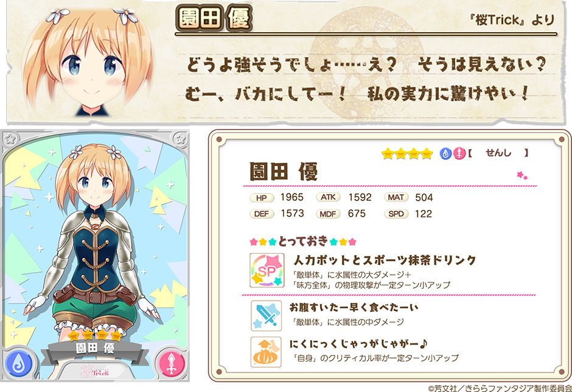Click the pink sparkle stars near name
572x392 pixels.
click(x=522, y=175)
